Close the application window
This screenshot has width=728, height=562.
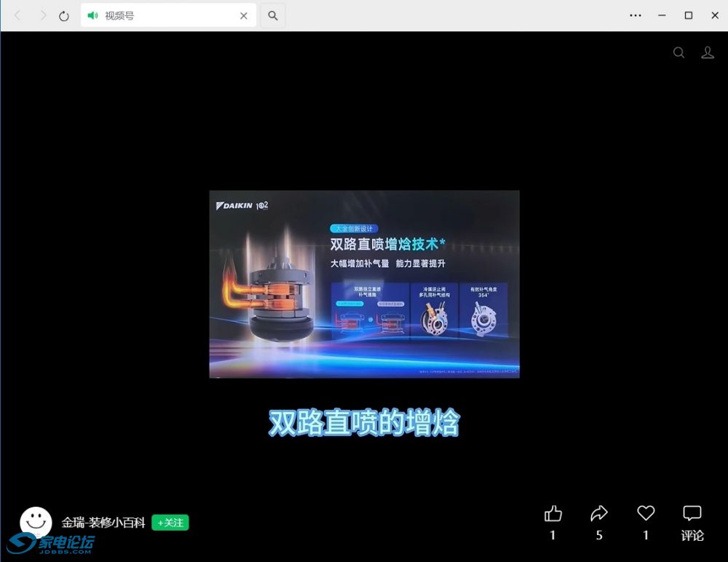pos(714,15)
